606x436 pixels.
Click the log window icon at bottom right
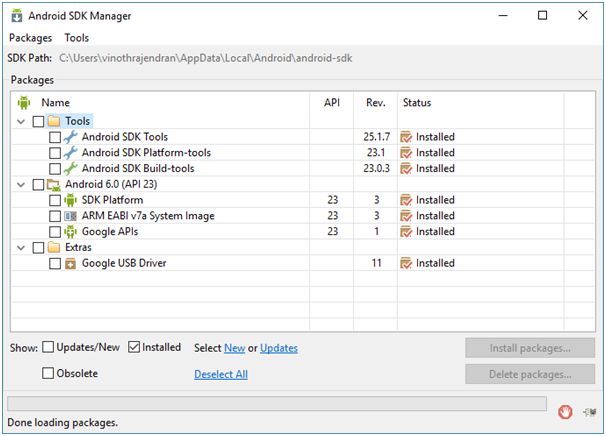[590, 410]
